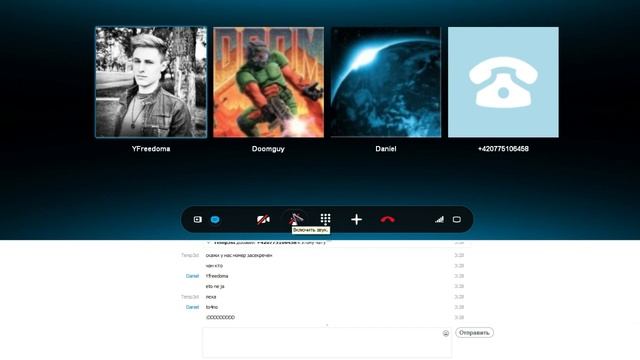Image resolution: width=640 pixels, height=360 pixels.
Task: Click the YFreedoma name label
Action: pos(151,149)
